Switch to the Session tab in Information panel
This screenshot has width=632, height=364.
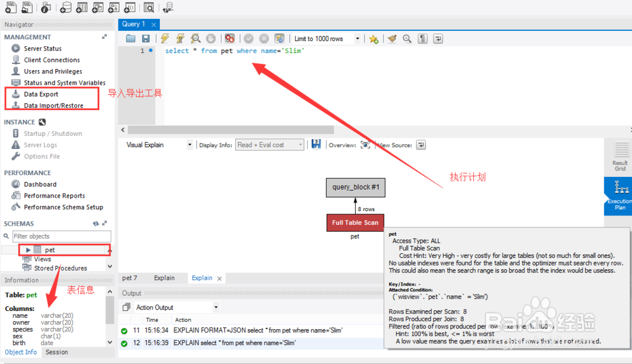56,352
